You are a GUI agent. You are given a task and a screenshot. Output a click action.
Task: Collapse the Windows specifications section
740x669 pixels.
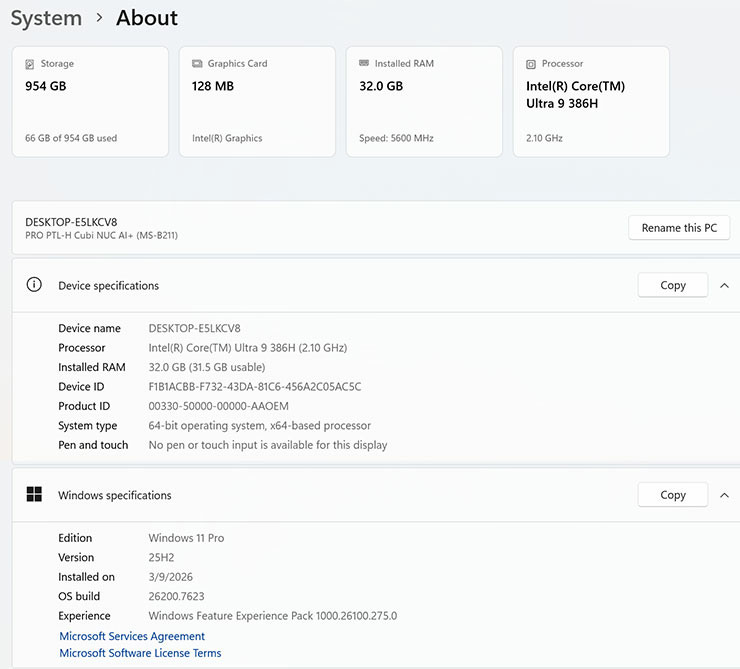point(724,495)
